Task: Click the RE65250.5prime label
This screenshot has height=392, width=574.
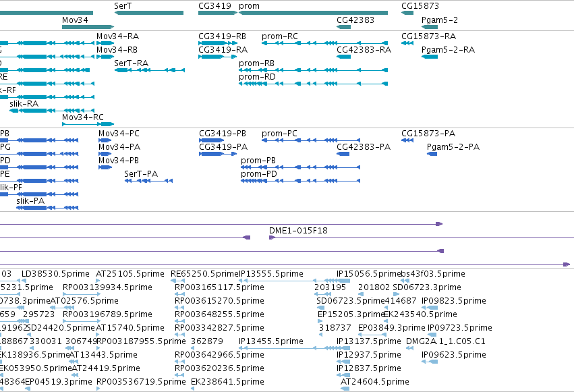Action: [x=204, y=274]
